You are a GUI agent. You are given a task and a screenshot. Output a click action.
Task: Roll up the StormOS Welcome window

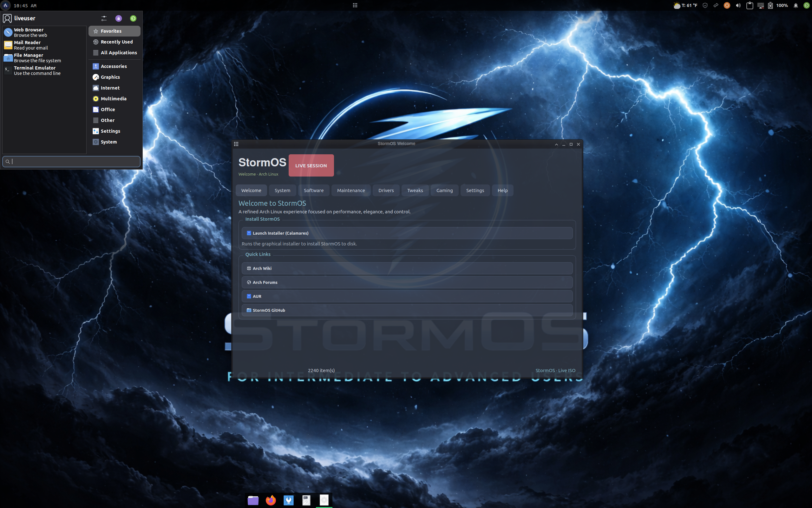(556, 144)
